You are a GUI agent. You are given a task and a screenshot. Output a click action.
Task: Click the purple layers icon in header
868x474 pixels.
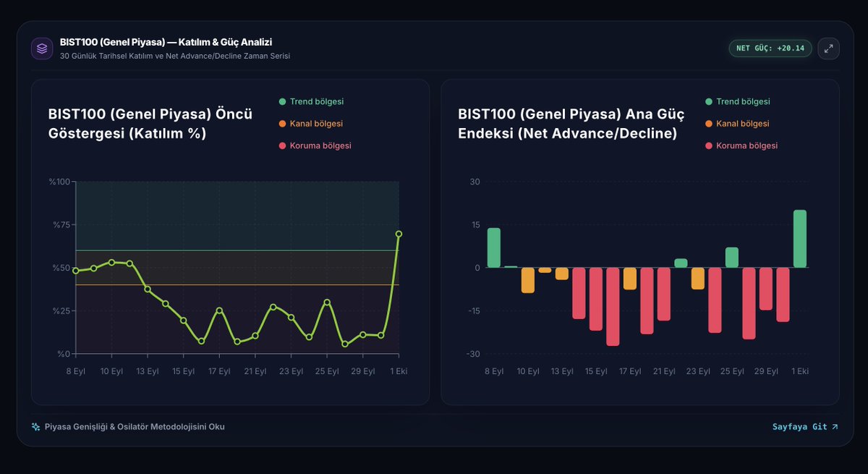click(x=42, y=48)
